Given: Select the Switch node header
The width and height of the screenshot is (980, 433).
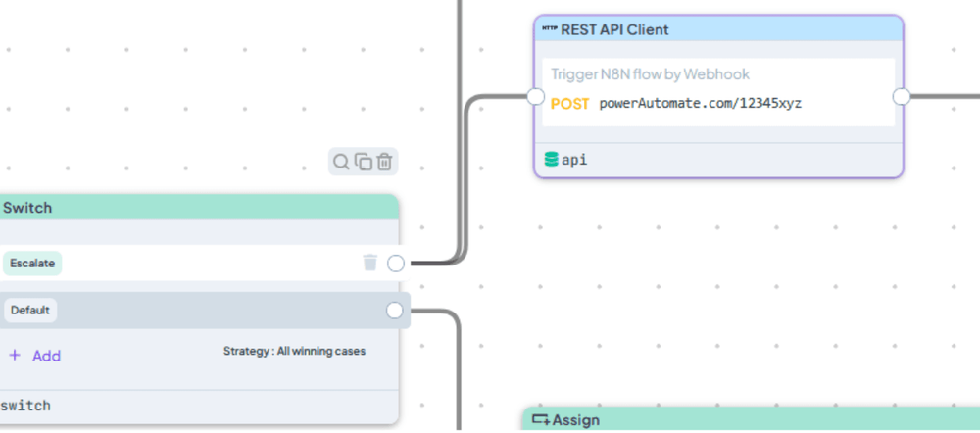Looking at the screenshot, I should (x=199, y=208).
